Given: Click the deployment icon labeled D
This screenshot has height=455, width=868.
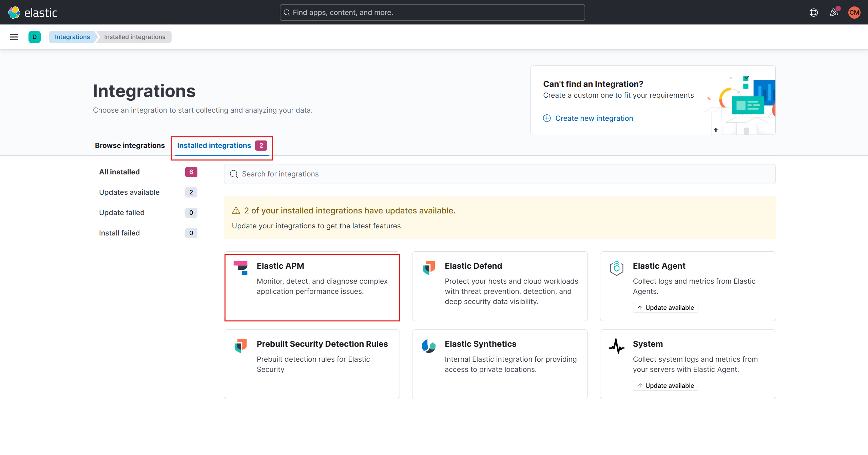Looking at the screenshot, I should tap(35, 37).
